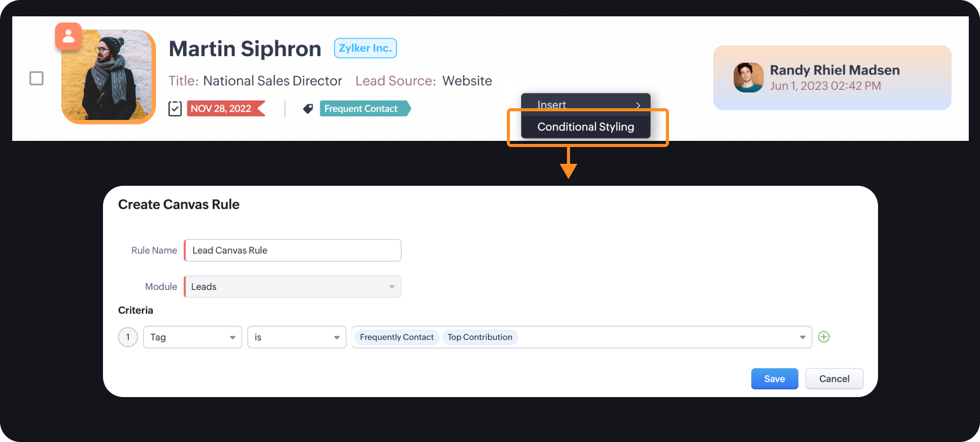The height and width of the screenshot is (442, 980).
Task: Choose Conditional Styling from context menu
Action: click(585, 127)
